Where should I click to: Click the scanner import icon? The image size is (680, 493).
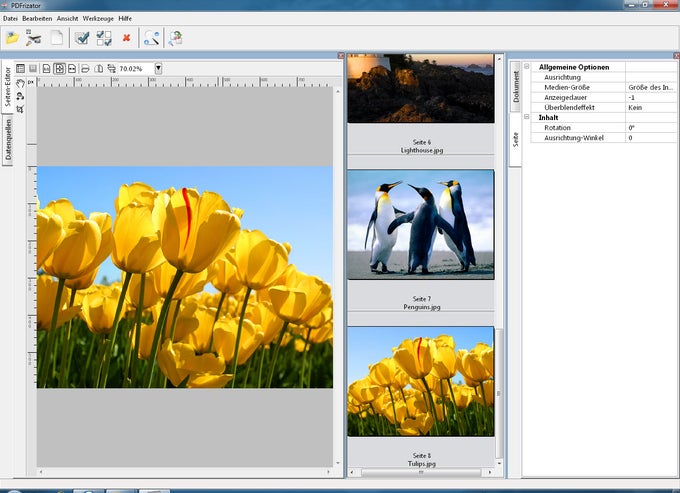point(33,38)
